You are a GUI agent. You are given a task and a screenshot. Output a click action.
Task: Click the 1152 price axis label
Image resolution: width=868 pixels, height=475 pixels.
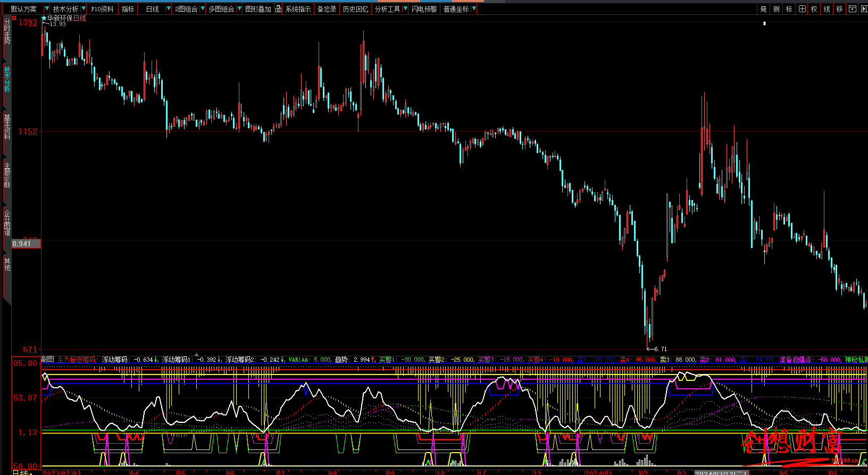coord(28,131)
